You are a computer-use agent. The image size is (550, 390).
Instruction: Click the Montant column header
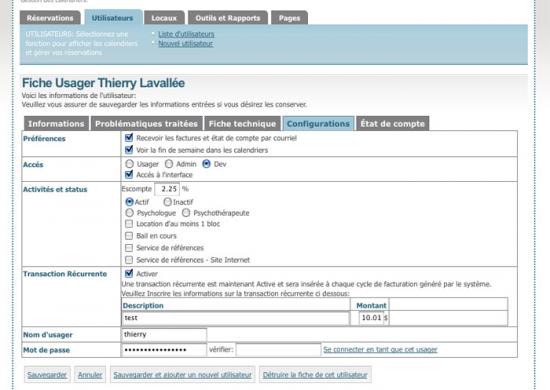coord(371,305)
